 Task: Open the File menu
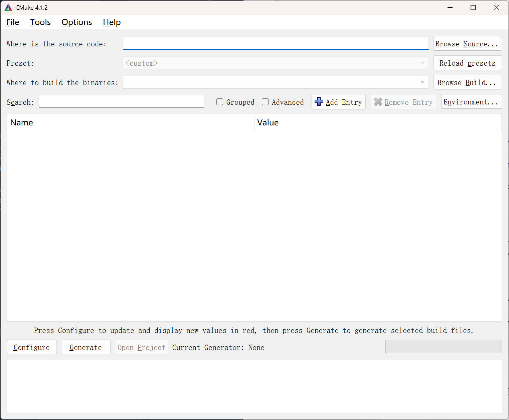pos(13,22)
